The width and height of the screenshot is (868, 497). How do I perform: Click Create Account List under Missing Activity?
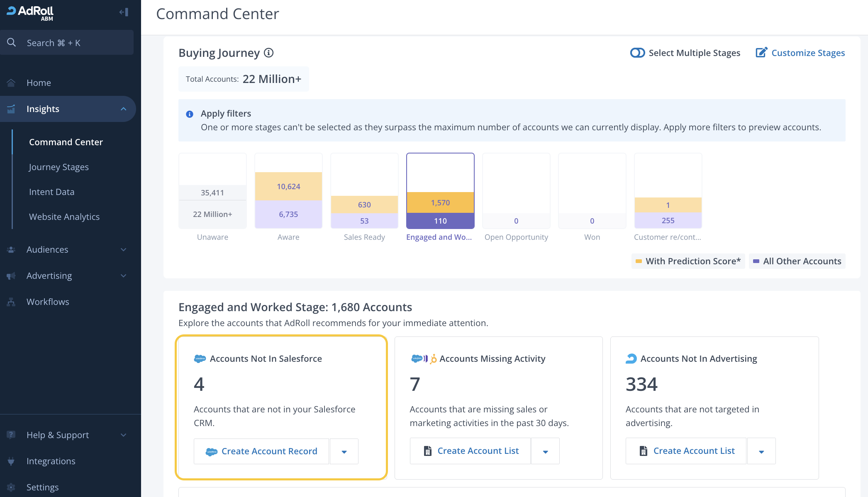471,451
